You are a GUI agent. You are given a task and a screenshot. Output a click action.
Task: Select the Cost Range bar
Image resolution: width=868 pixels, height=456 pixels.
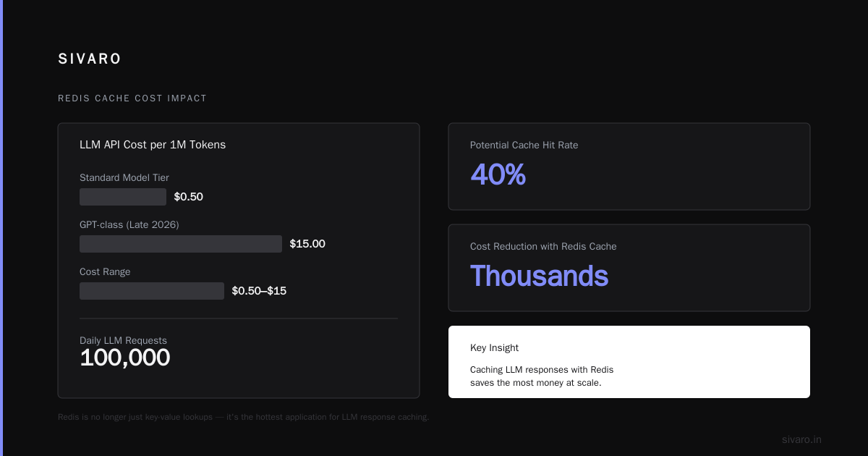point(152,291)
